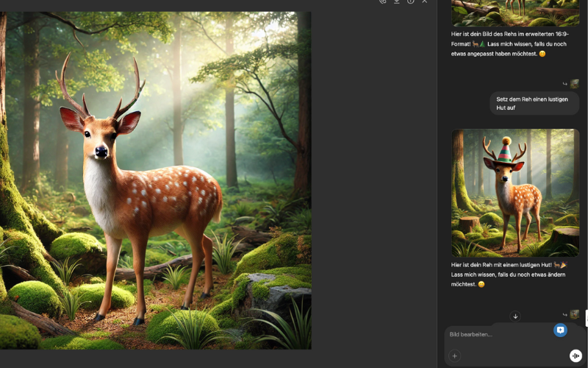Image resolution: width=588 pixels, height=368 pixels.
Task: Open the deer with party hat thumbnail
Action: point(514,193)
